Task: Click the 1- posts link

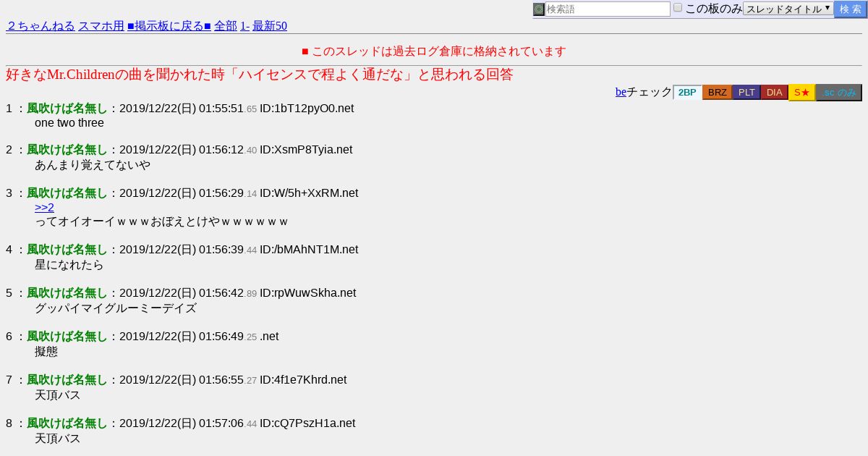Action: (244, 26)
